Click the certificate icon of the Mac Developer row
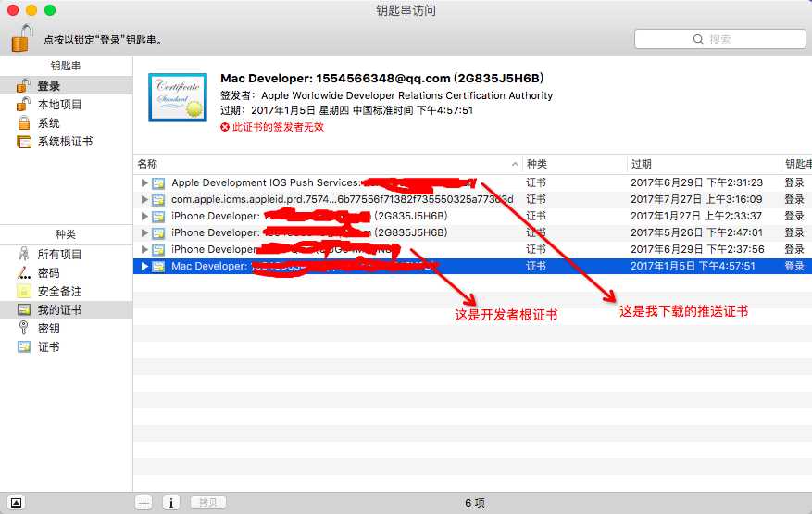812x514 pixels. [x=158, y=267]
